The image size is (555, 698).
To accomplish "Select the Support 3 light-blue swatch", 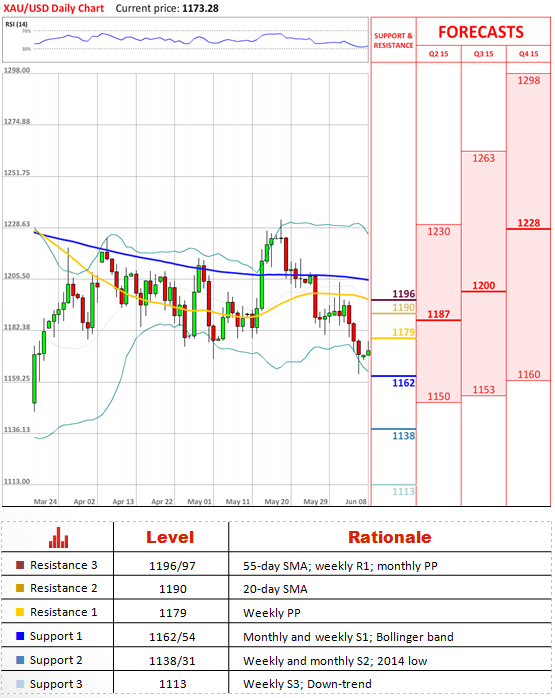I will point(20,684).
